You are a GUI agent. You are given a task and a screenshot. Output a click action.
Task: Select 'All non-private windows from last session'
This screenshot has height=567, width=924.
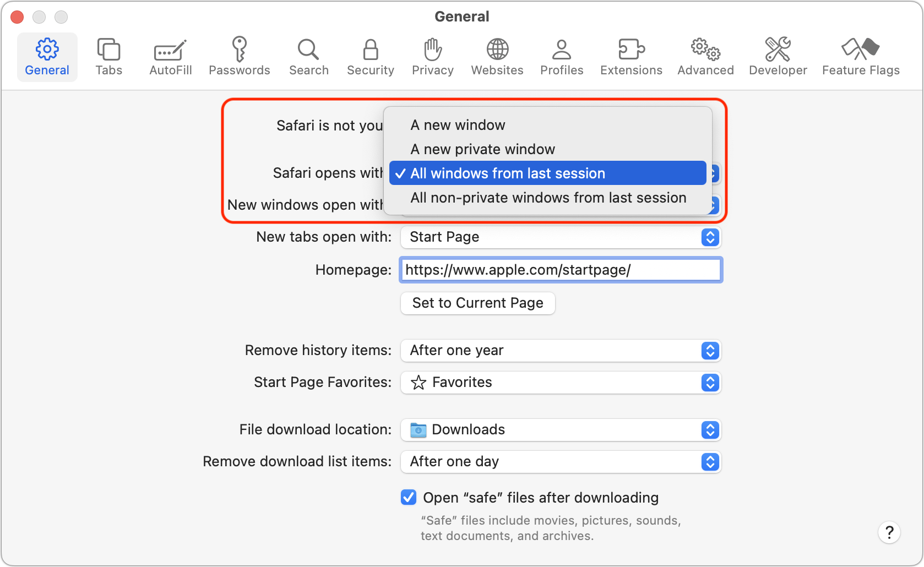pyautogui.click(x=548, y=198)
